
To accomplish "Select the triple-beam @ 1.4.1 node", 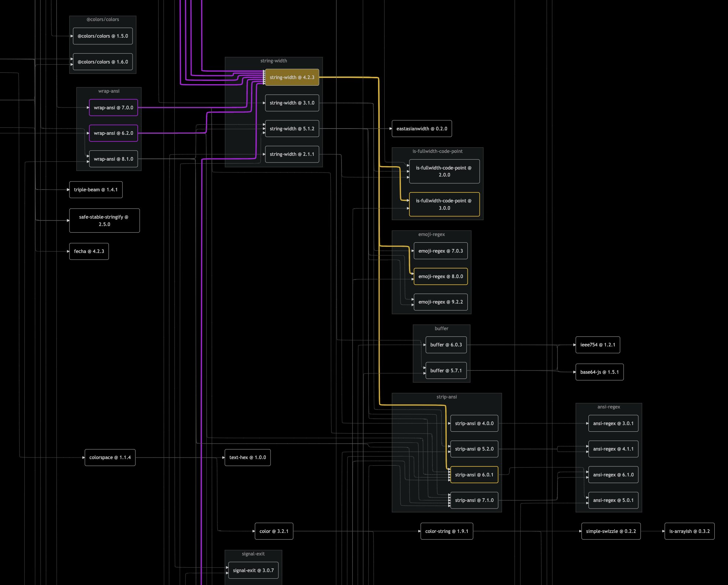I will click(x=96, y=189).
